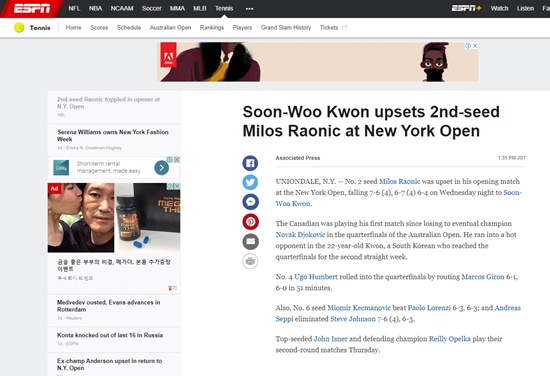Open Tennis Rankings tab

[x=212, y=27]
